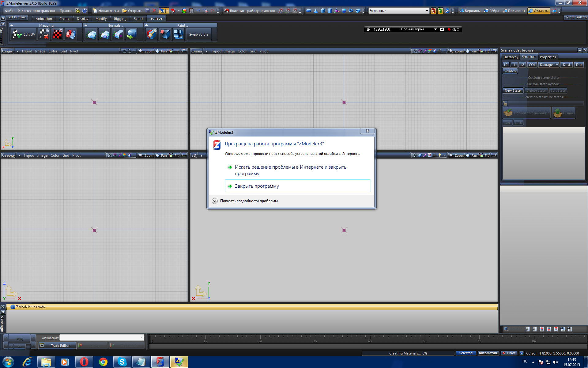Enable the Z axis constraint

[x=447, y=11]
